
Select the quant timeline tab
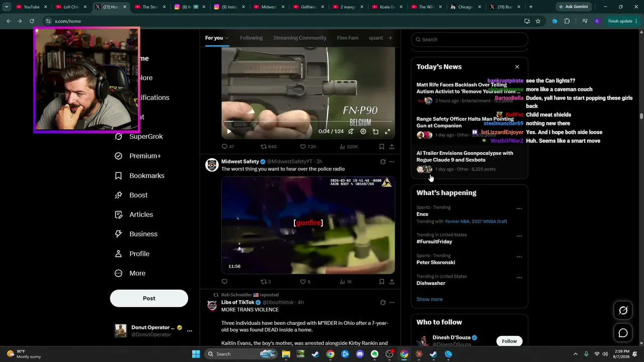tap(376, 38)
